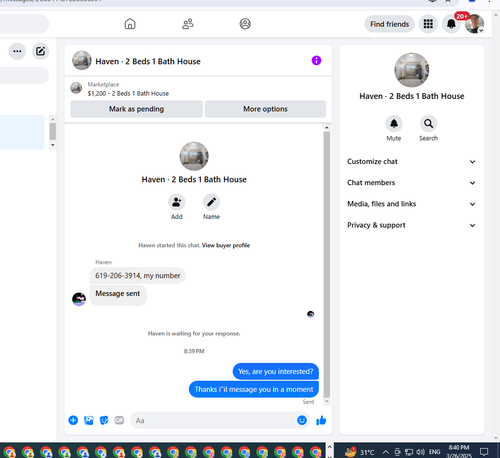Viewport: 500px width, 458px height.
Task: Send a thumbs-up like
Action: coord(321,420)
